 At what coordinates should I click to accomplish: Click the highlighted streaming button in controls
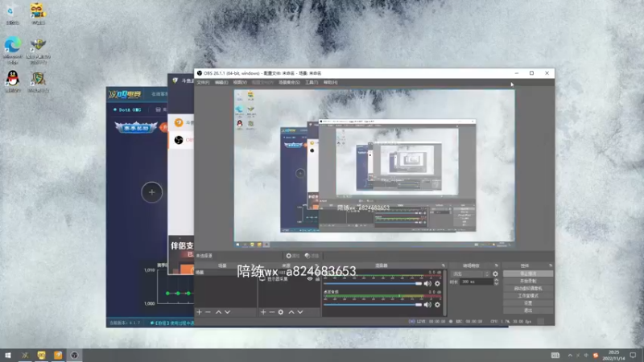[x=528, y=274]
